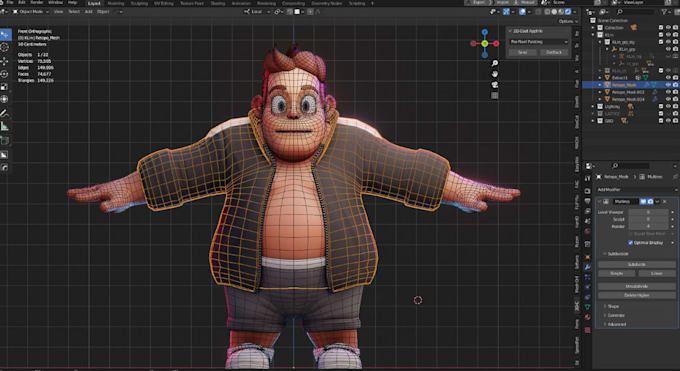Screen dimensions: 680x371
Task: Click the pan hand viewport icon
Action: pos(495,74)
